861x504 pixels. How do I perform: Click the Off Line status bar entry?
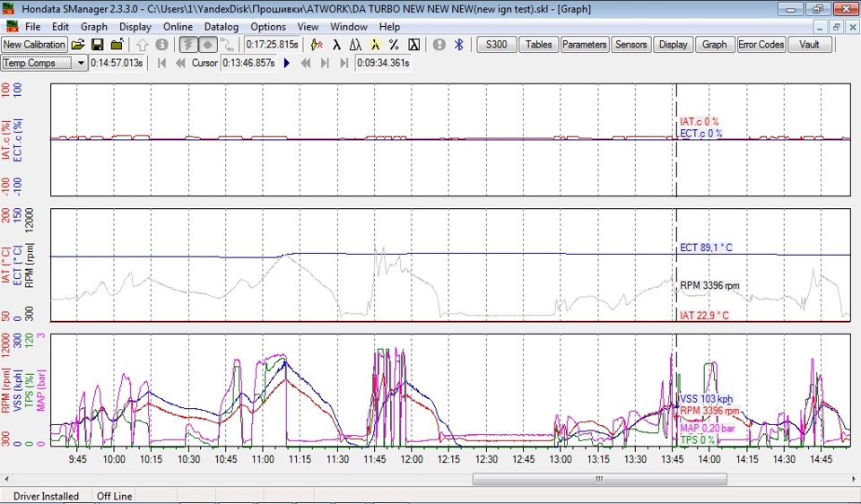(x=114, y=496)
